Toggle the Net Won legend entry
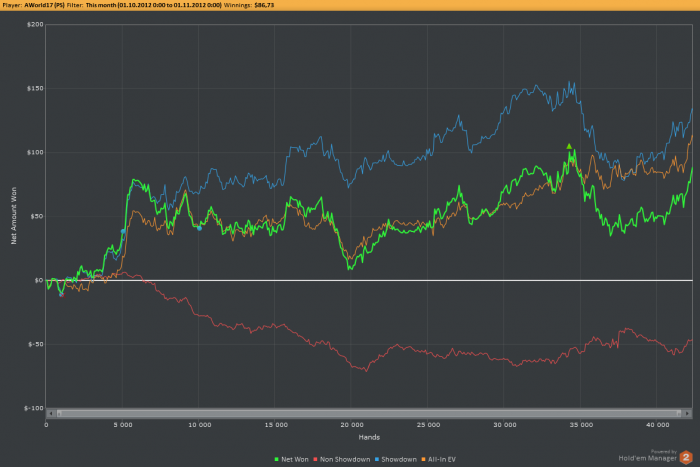The height and width of the screenshot is (467, 700). [x=292, y=459]
